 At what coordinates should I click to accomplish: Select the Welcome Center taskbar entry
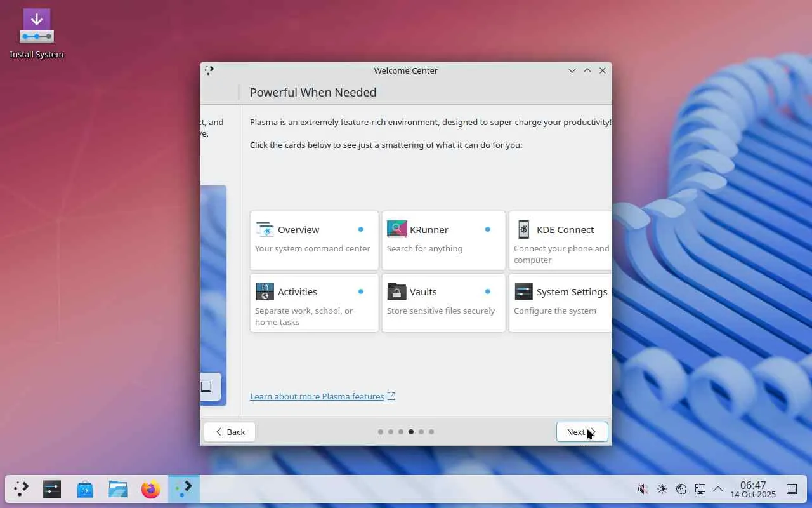[184, 489]
